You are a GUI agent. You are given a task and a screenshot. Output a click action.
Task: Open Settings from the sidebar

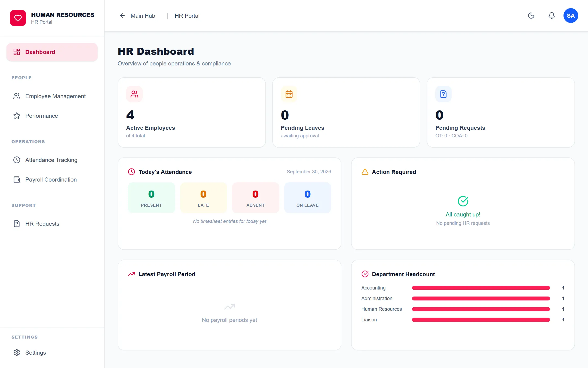pos(52,352)
